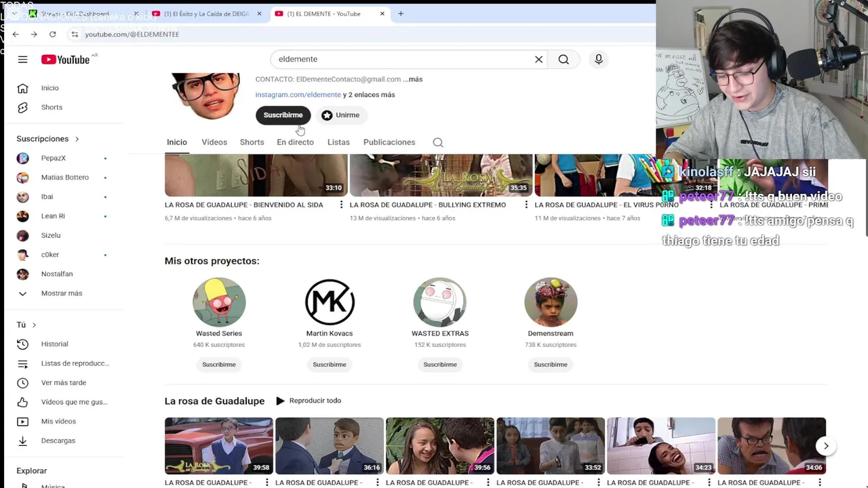Open Wasted Series channel avatar
This screenshot has height=488, width=868.
pyautogui.click(x=219, y=302)
